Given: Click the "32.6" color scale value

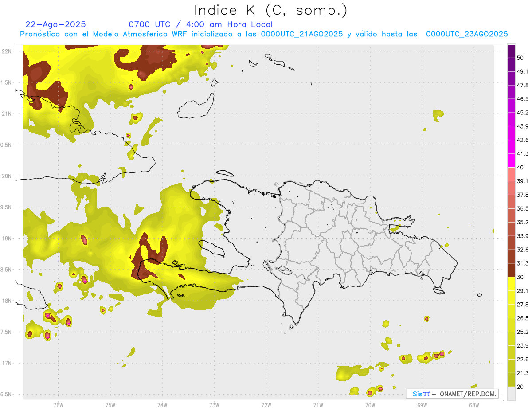Looking at the screenshot, I should (523, 250).
